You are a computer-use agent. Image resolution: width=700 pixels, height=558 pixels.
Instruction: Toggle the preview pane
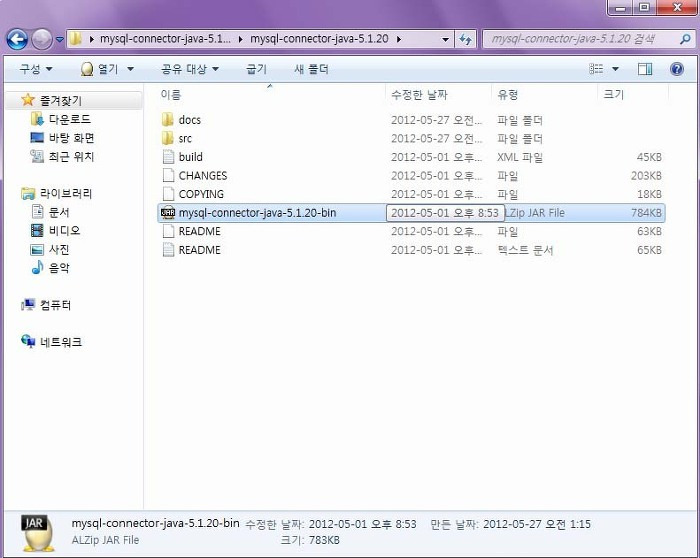[645, 69]
